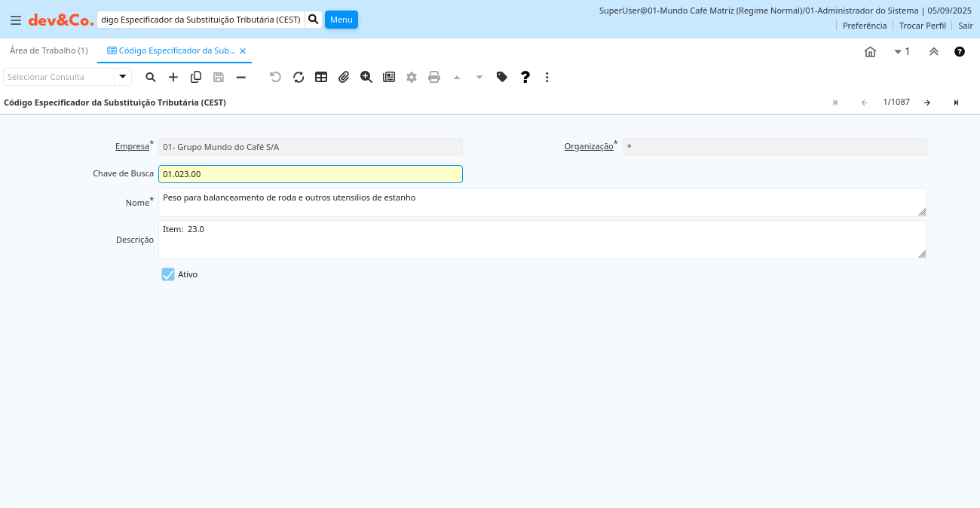Open the more options vertical dots menu

point(547,77)
